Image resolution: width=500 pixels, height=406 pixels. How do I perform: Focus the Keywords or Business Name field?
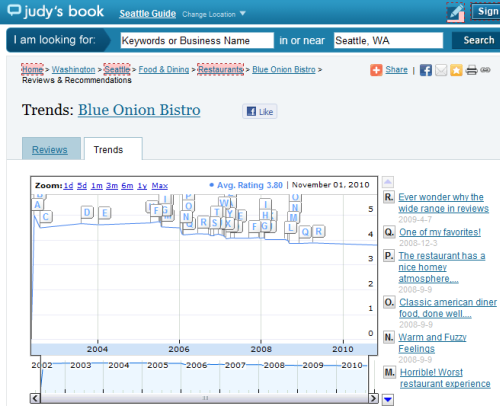[197, 40]
